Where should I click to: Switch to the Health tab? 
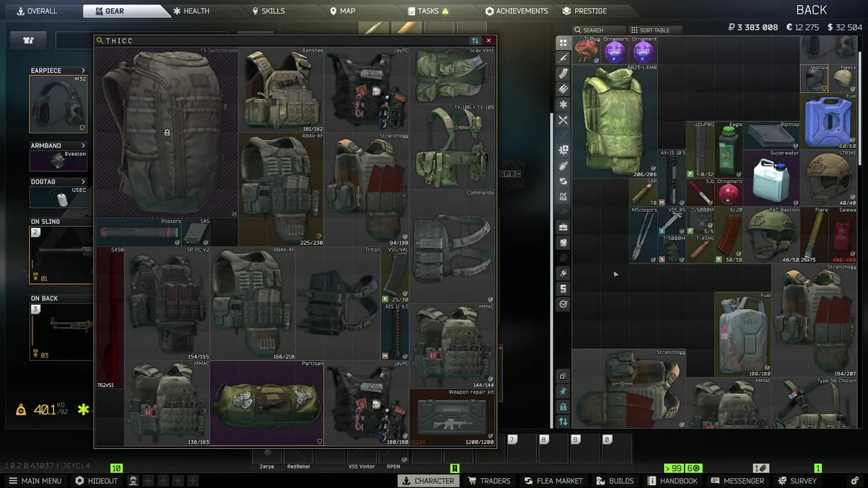click(191, 11)
